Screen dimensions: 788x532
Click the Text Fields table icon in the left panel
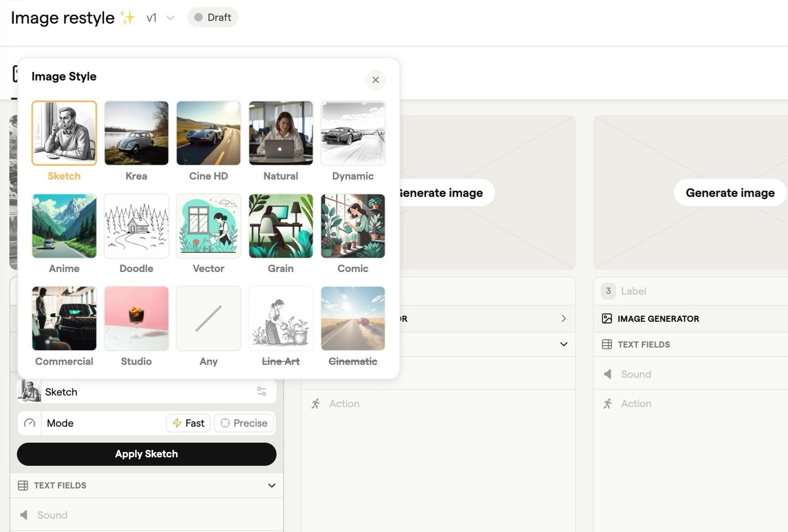(x=23, y=485)
